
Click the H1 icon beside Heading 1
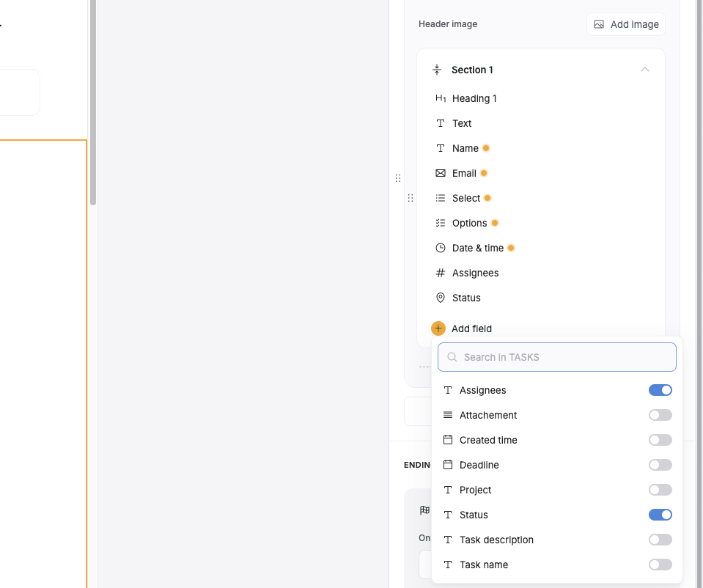point(441,98)
